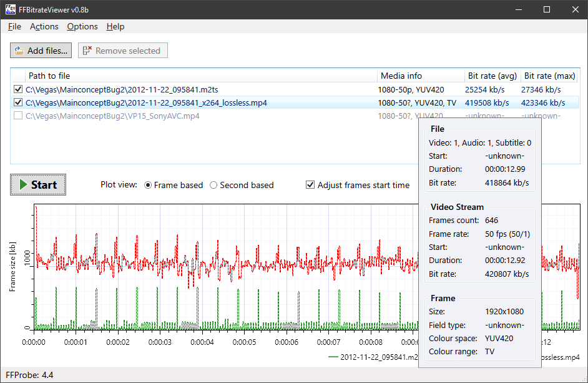Click the Bit rate (max) column header
The width and height of the screenshot is (588, 383).
pyautogui.click(x=549, y=76)
